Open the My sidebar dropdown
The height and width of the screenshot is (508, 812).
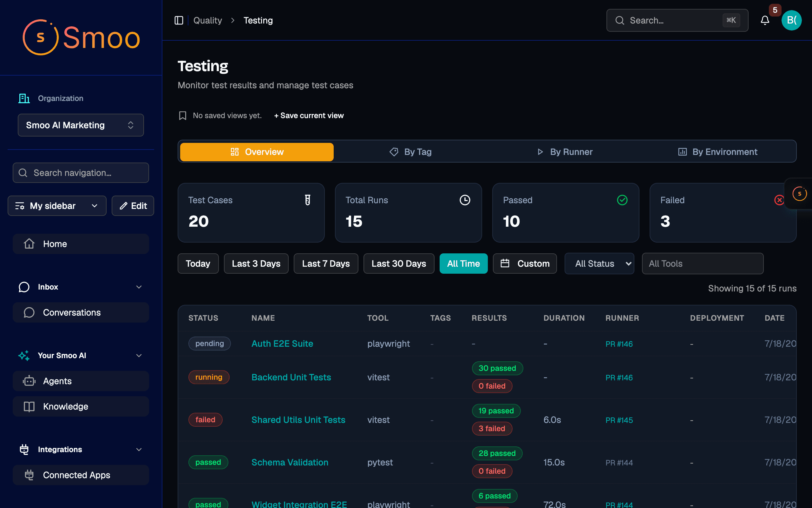[57, 206]
